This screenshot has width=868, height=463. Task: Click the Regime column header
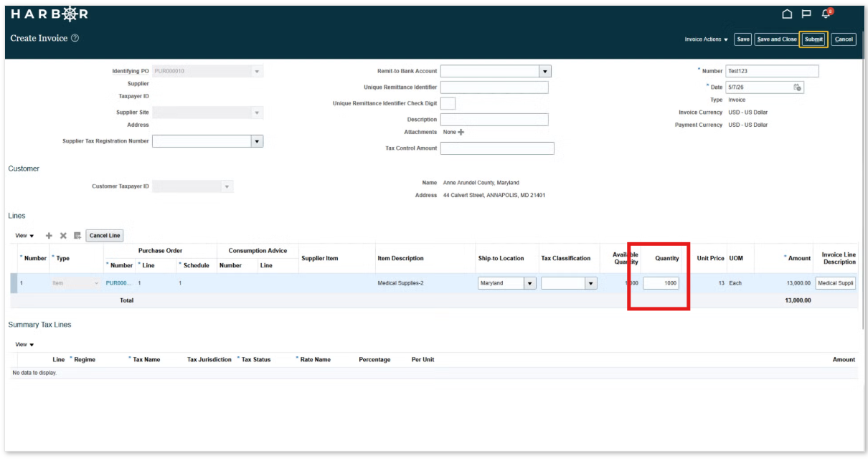85,360
